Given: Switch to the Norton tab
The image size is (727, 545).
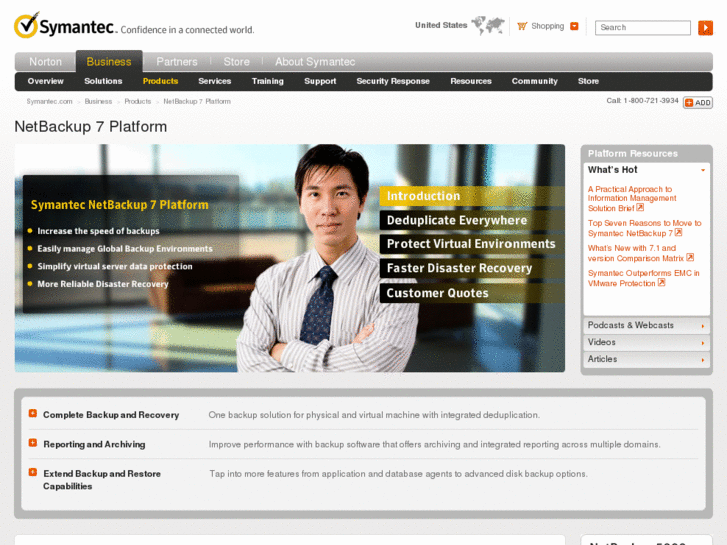Looking at the screenshot, I should point(45,62).
